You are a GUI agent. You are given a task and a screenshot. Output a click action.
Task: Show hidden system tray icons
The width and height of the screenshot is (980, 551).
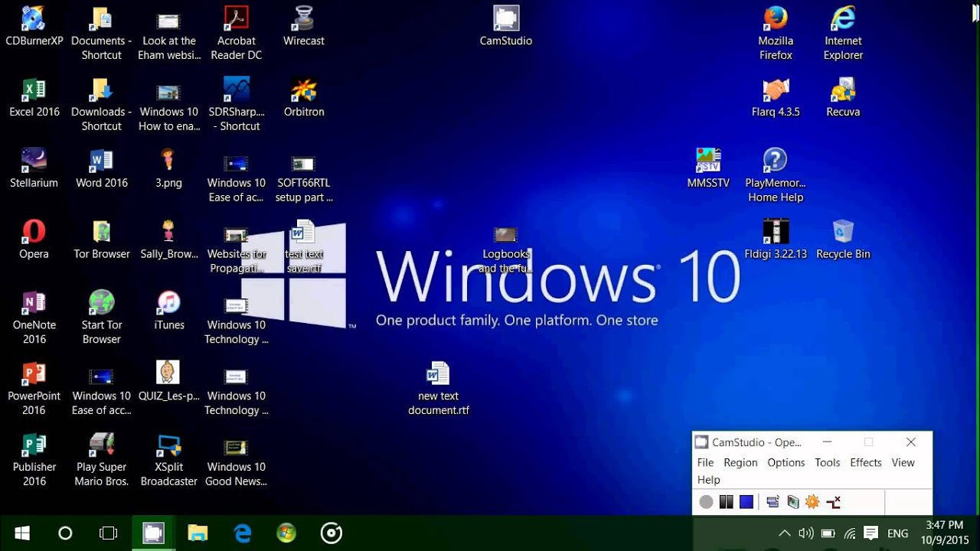point(784,533)
